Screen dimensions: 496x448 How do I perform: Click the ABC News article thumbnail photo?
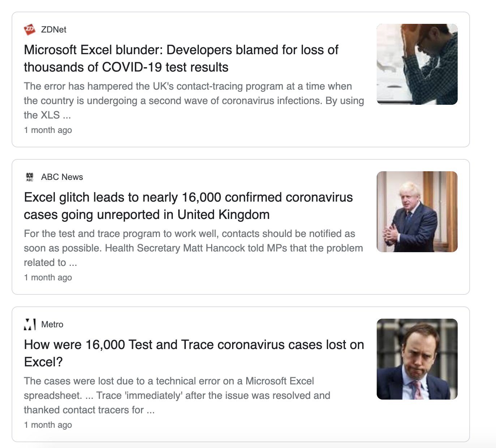click(417, 212)
